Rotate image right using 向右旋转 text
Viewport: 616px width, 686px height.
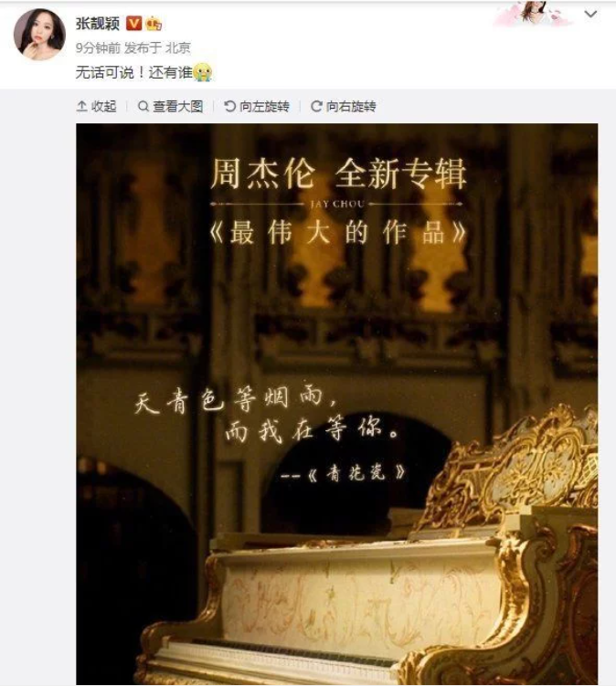[351, 106]
